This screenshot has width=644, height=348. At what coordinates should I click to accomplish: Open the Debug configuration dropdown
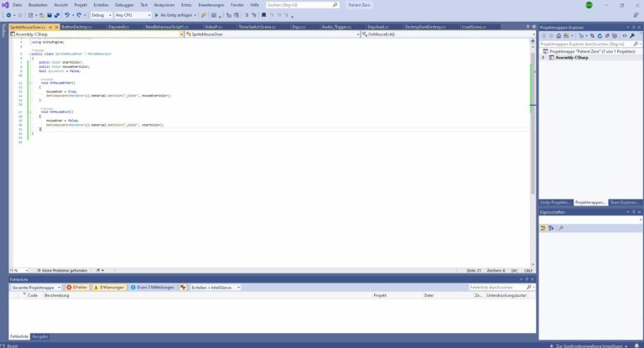[100, 15]
